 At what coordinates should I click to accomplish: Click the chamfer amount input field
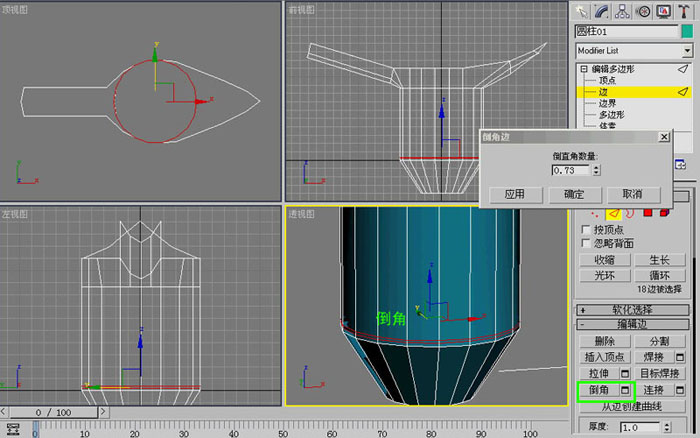click(x=571, y=170)
